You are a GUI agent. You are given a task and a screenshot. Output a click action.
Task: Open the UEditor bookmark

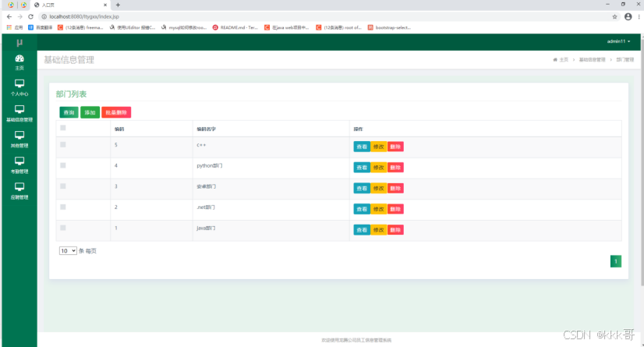[x=133, y=27]
